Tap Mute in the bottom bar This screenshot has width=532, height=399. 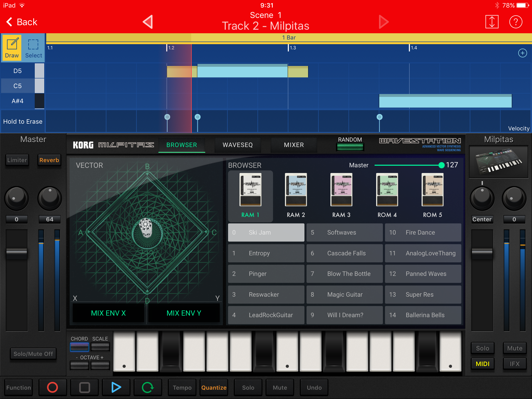280,387
